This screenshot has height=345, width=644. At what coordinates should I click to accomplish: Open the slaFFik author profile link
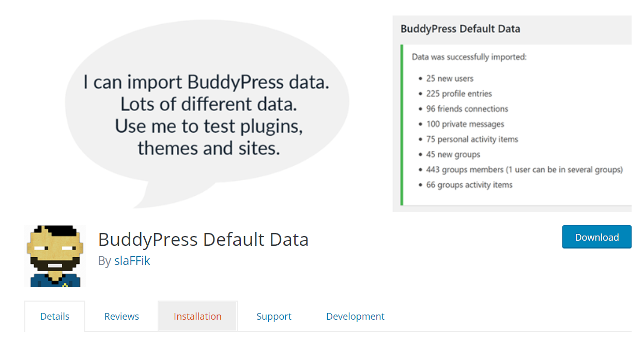point(132,261)
